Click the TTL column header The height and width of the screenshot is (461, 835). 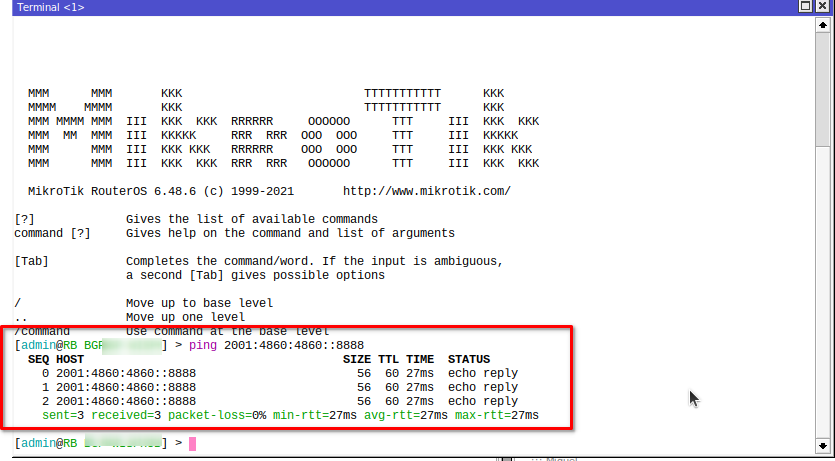coord(388,359)
